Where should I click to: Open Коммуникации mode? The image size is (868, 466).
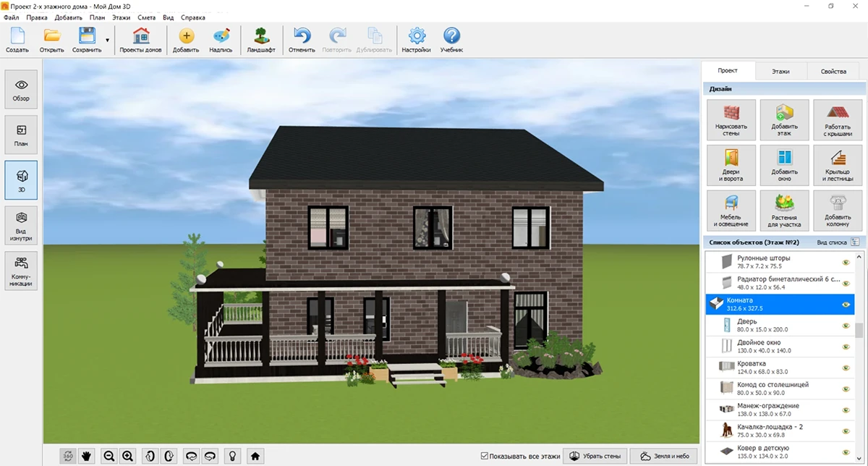(x=21, y=271)
